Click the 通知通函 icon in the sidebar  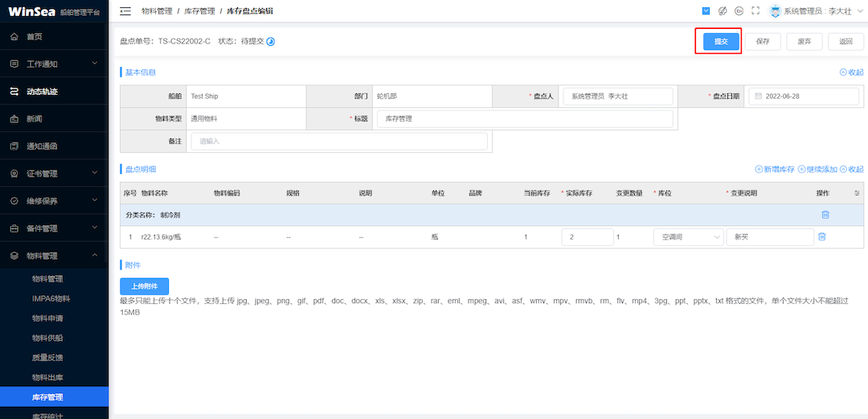[14, 146]
